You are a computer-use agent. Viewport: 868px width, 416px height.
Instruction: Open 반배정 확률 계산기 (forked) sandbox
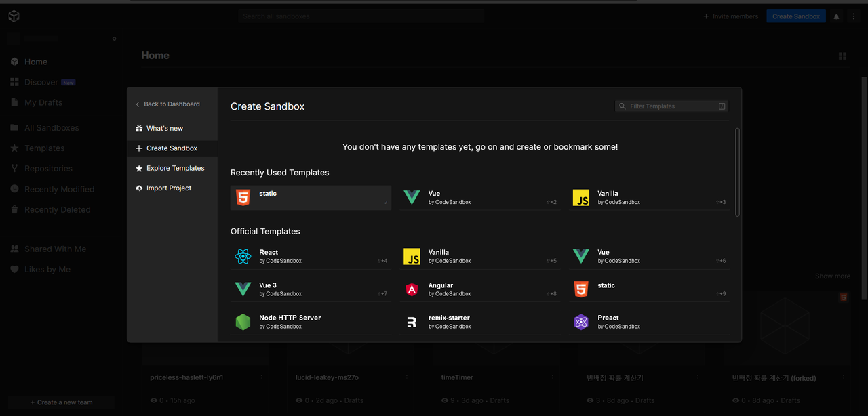787,350
